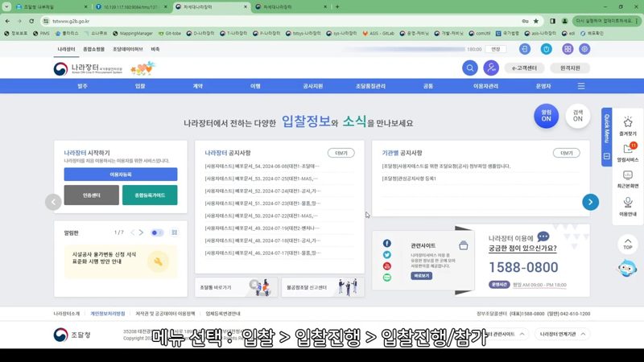644x362 pixels.
Task: Switch to the 종합쇼핑몰 top tab
Action: point(93,49)
